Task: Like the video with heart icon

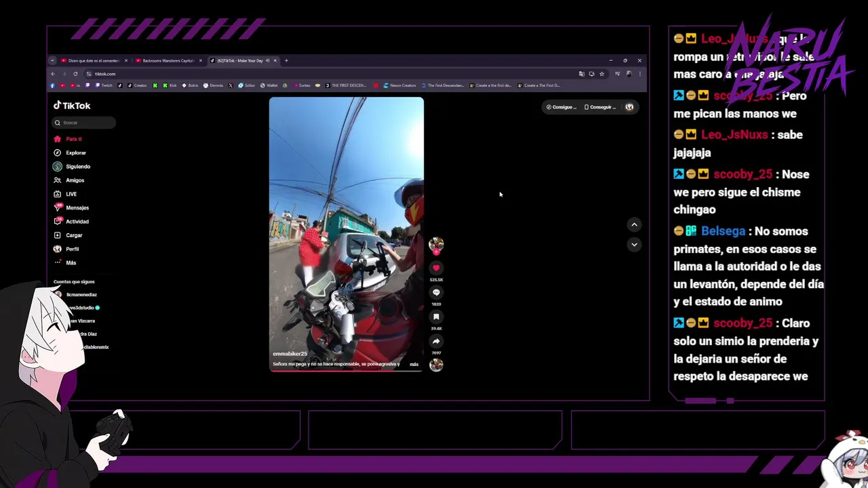Action: pos(436,268)
